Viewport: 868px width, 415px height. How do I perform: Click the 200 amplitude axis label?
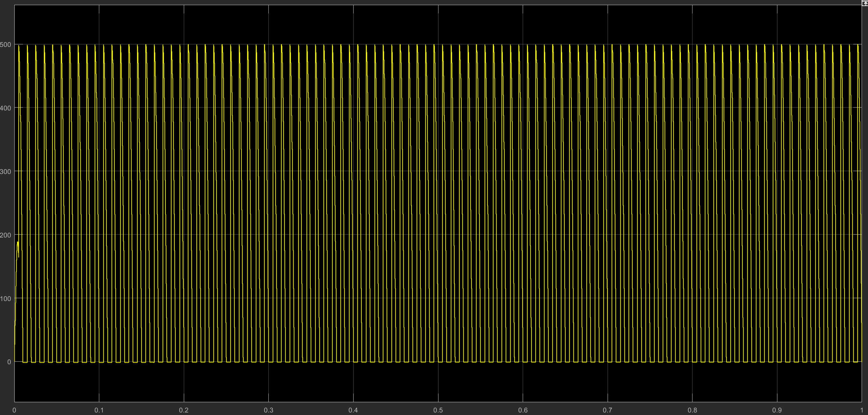(x=5, y=235)
